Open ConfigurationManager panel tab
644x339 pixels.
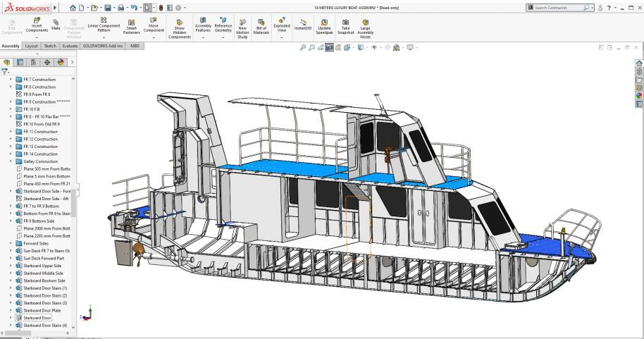[x=33, y=62]
